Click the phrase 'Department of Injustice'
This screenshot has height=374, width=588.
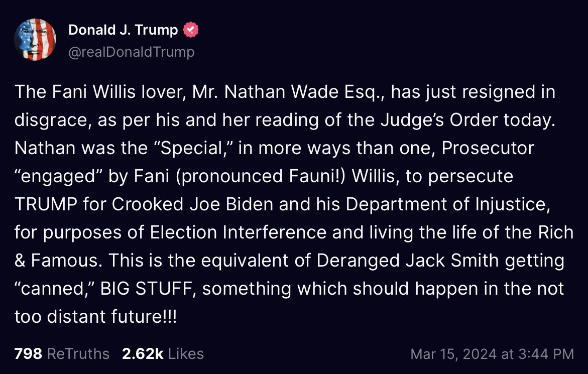[447, 205]
